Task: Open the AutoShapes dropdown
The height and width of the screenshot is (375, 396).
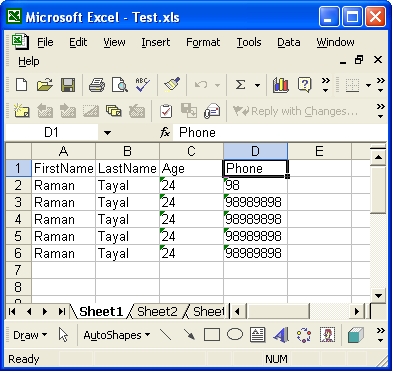Action: click(117, 335)
